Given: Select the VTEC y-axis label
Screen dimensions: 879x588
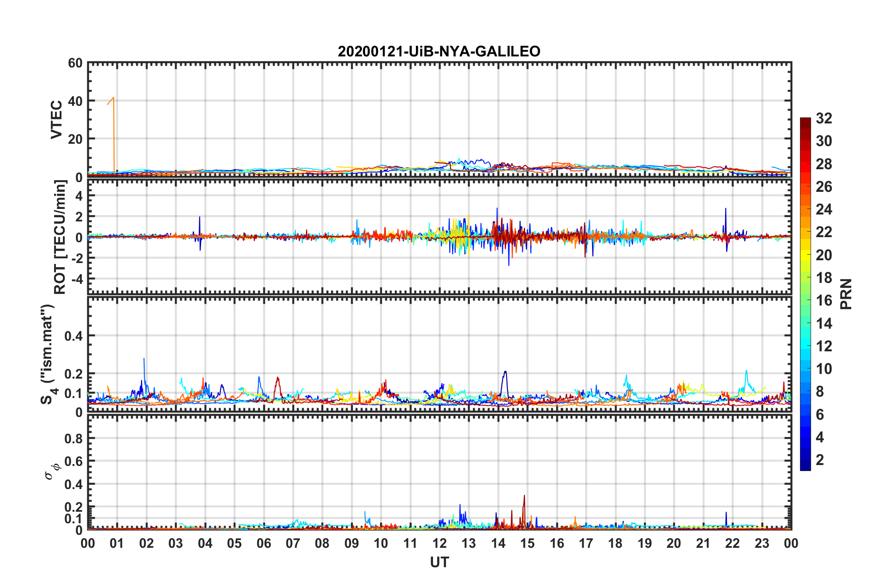Looking at the screenshot, I should pyautogui.click(x=56, y=120).
